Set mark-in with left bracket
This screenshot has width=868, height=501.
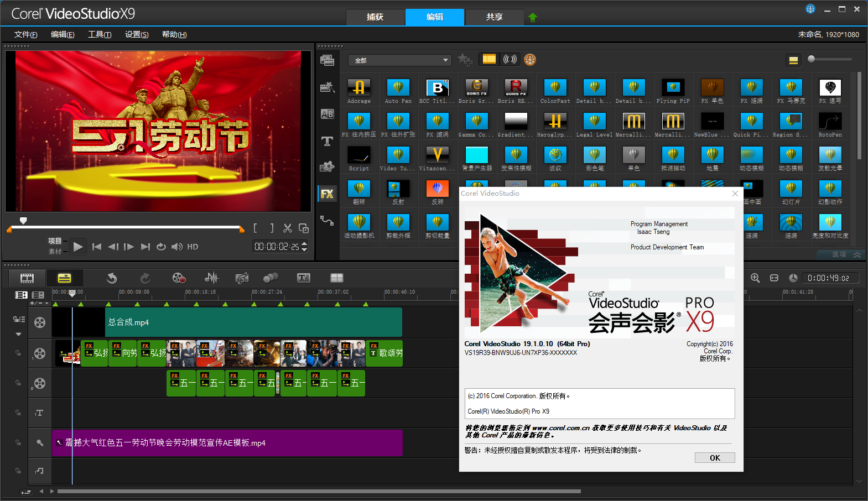255,228
